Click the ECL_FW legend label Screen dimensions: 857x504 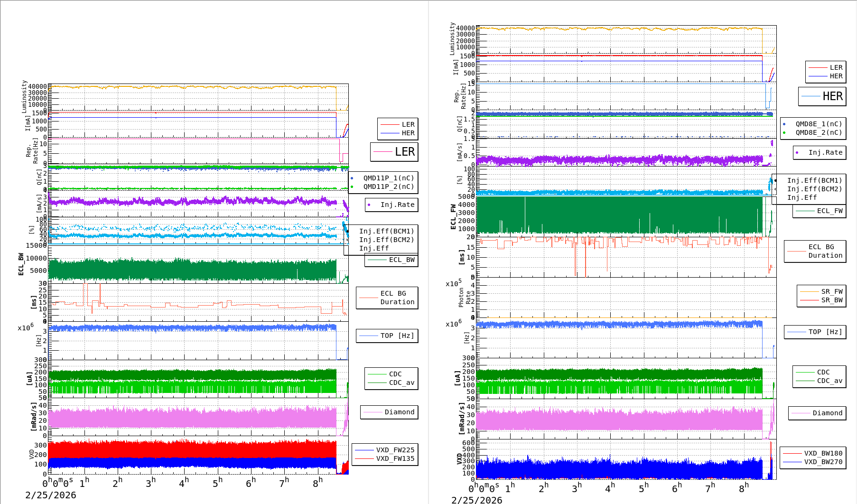829,211
